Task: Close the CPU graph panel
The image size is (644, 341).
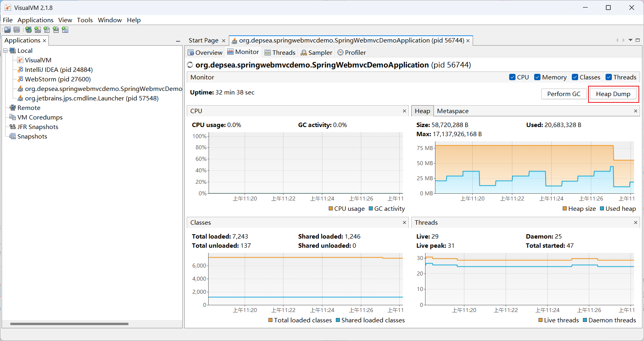Action: point(404,111)
